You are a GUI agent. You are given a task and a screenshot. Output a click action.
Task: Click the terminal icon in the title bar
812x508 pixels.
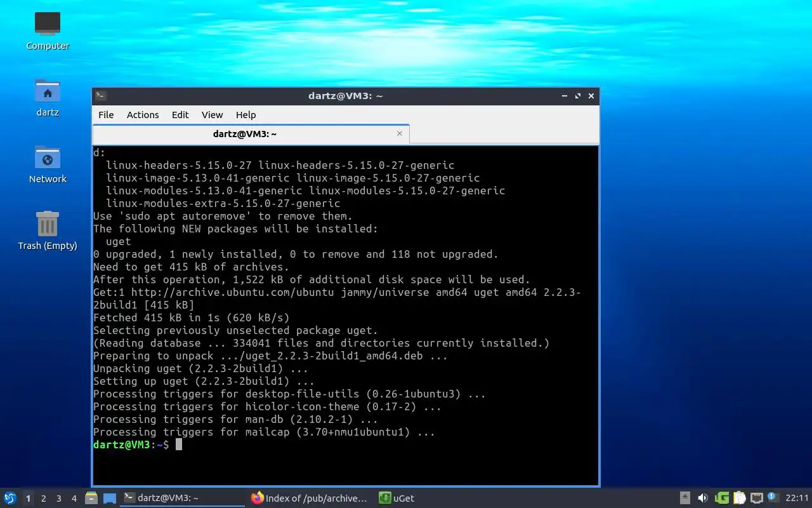tap(101, 96)
